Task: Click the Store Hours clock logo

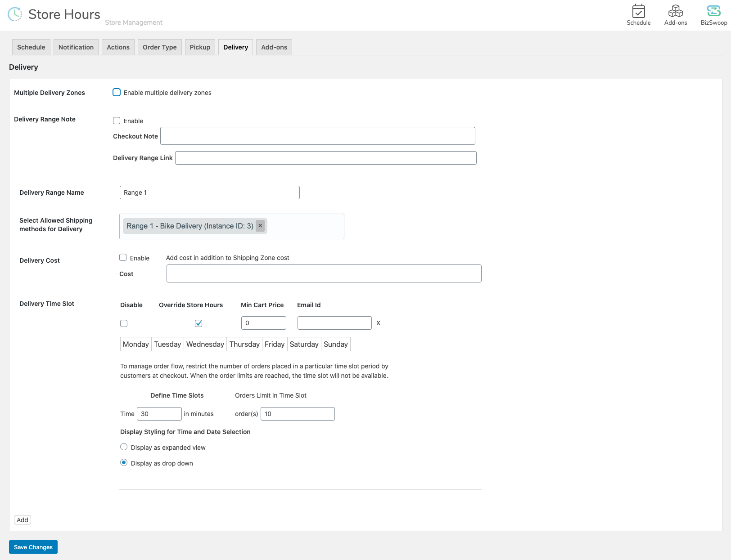Action: [x=15, y=14]
